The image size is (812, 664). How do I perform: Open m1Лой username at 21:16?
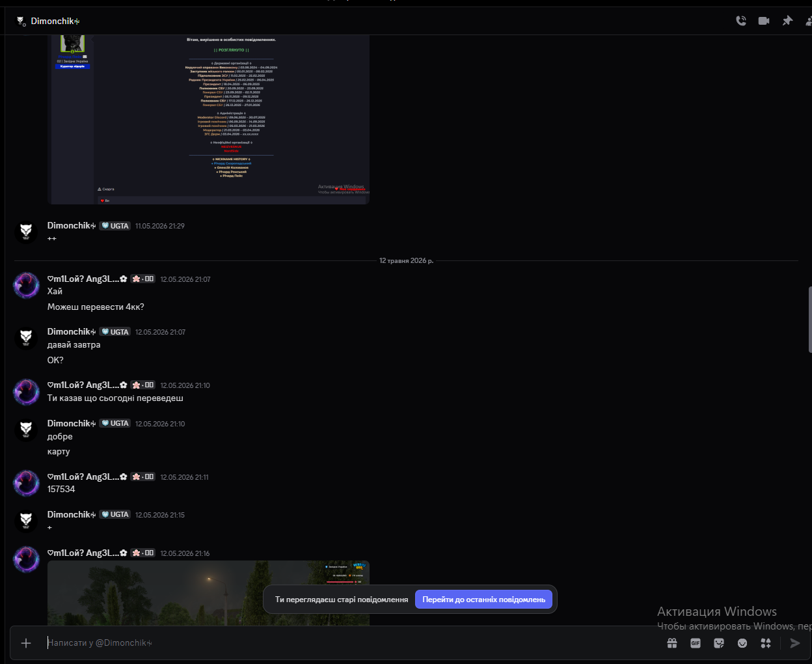click(87, 553)
